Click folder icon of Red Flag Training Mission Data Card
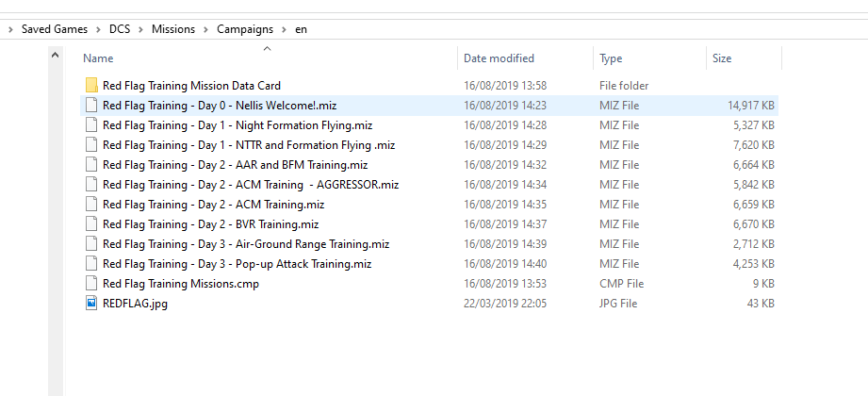 (92, 85)
